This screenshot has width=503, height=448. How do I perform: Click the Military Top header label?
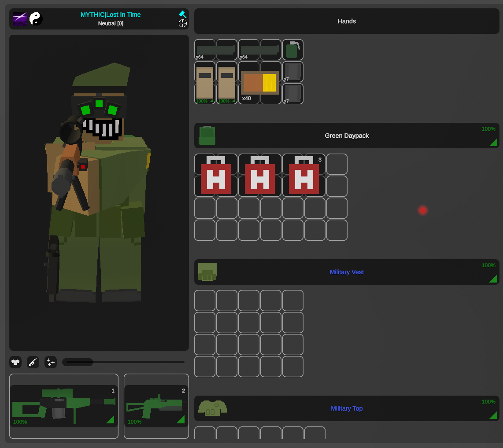pyautogui.click(x=347, y=408)
